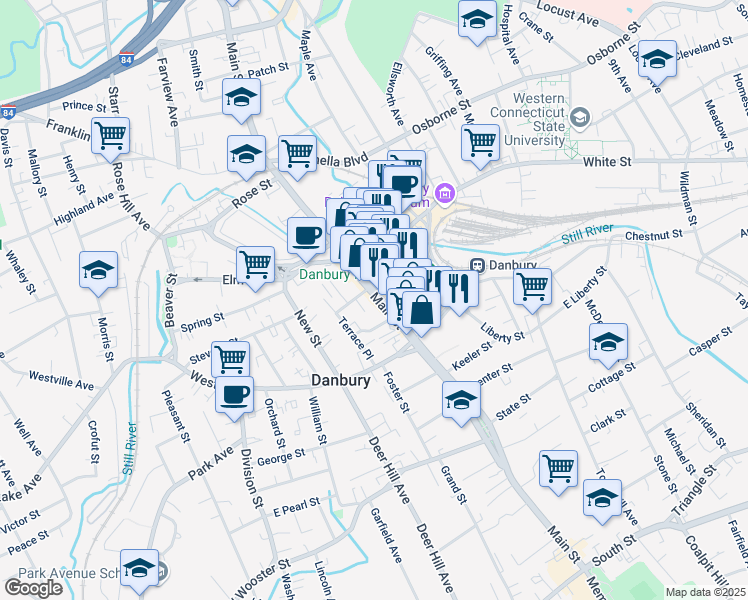The width and height of the screenshot is (748, 600).
Task: Select the Sheridan St label
Action: [x=706, y=425]
